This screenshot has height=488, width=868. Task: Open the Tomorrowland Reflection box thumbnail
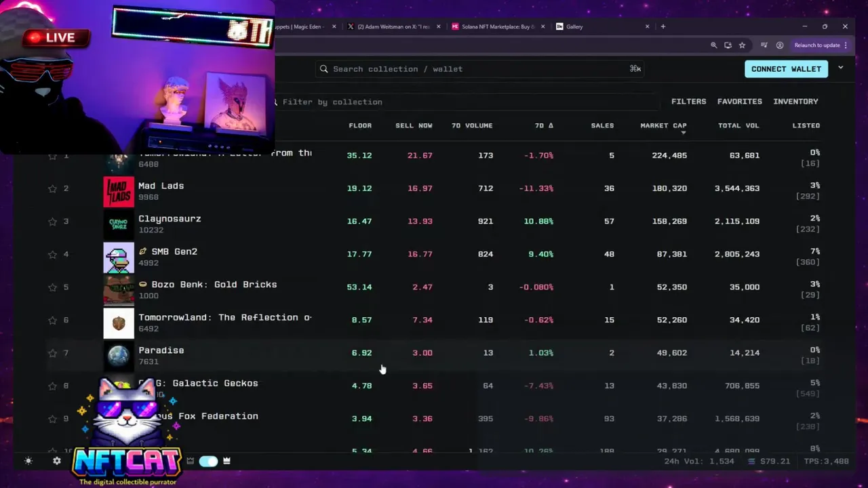[x=119, y=323]
